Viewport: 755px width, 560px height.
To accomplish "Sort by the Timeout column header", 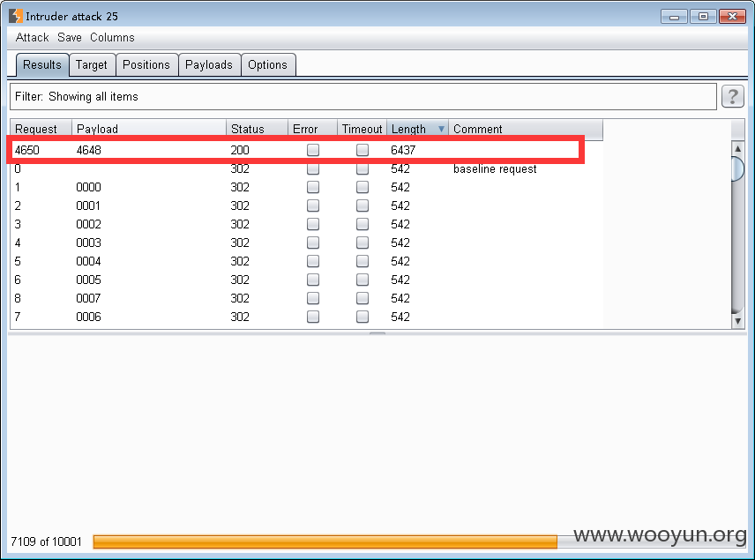I will [363, 129].
